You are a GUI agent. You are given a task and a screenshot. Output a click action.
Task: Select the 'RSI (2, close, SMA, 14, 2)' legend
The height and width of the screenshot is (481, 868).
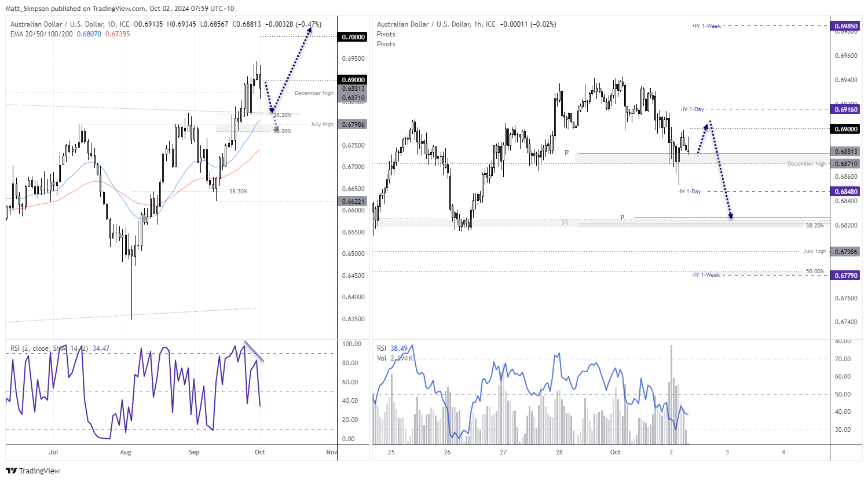(x=49, y=348)
